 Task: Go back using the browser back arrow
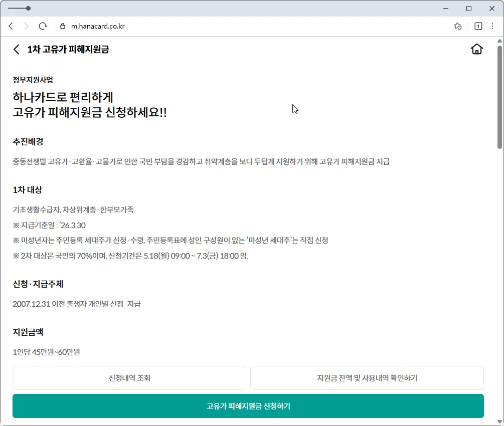coord(11,26)
